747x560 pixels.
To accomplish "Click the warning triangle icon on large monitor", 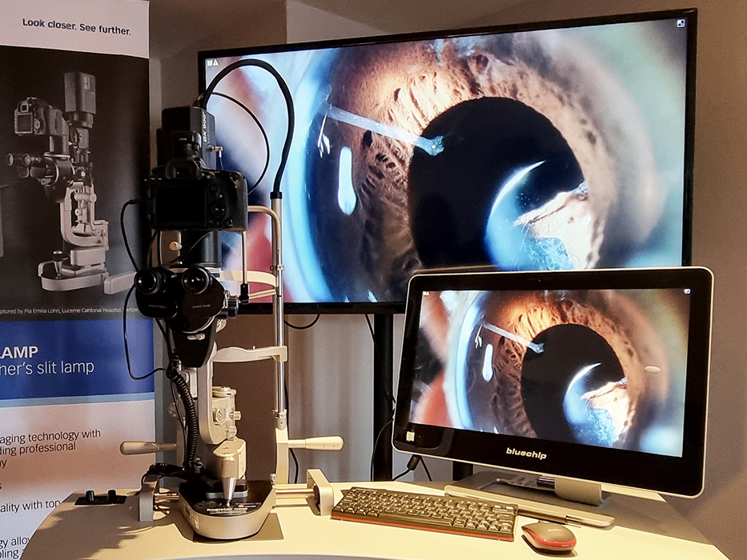I will [x=212, y=62].
